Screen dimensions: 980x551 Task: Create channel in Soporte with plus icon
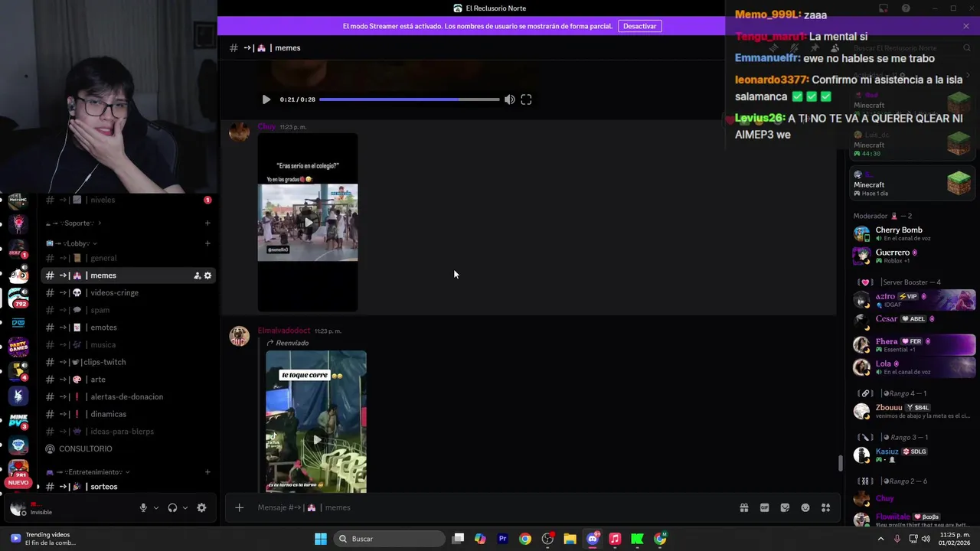[207, 223]
